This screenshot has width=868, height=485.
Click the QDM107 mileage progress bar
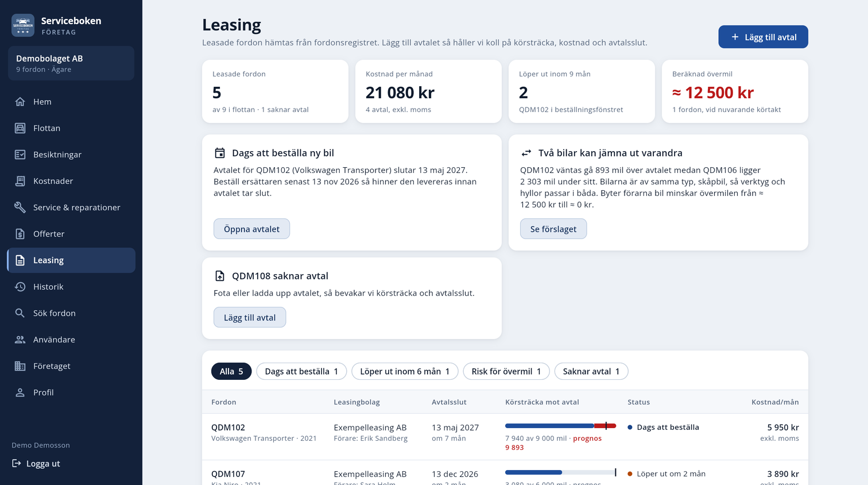(560, 472)
